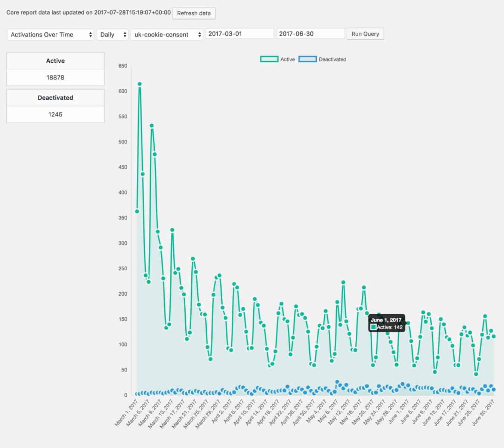The image size is (504, 448).
Task: Click the first data point on March 1
Action: pos(136,211)
